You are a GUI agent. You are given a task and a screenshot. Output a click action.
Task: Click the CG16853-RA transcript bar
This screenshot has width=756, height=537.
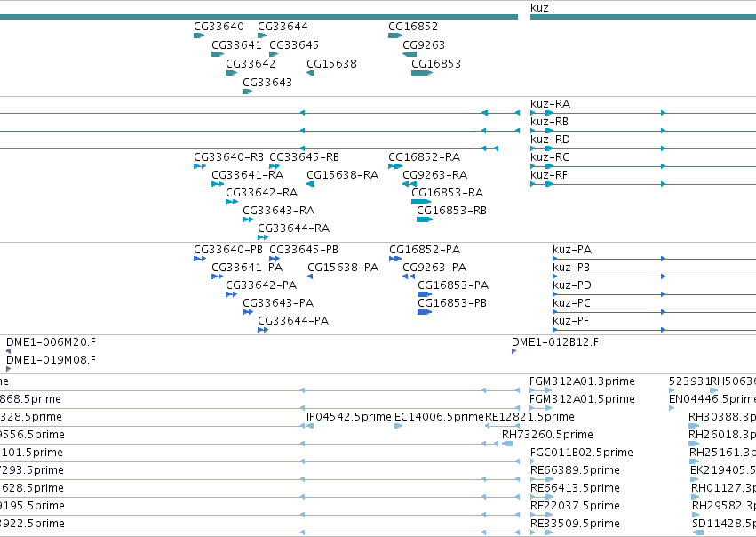pyautogui.click(x=421, y=202)
